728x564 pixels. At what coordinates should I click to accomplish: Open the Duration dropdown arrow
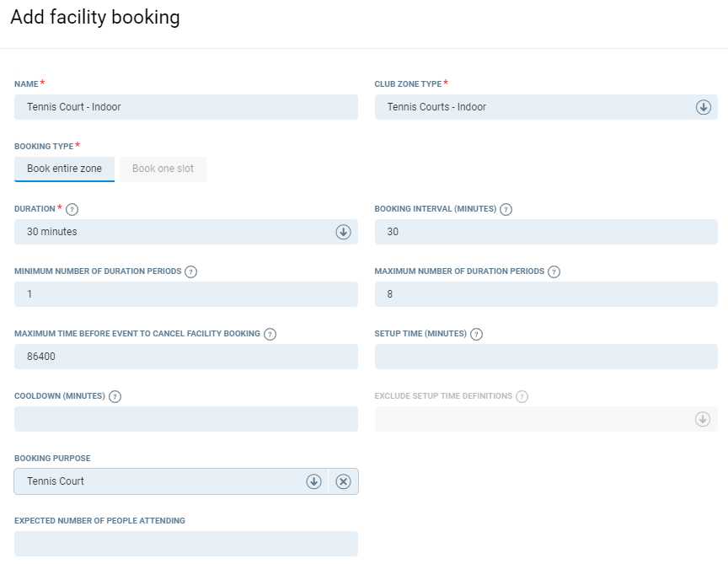tap(343, 232)
